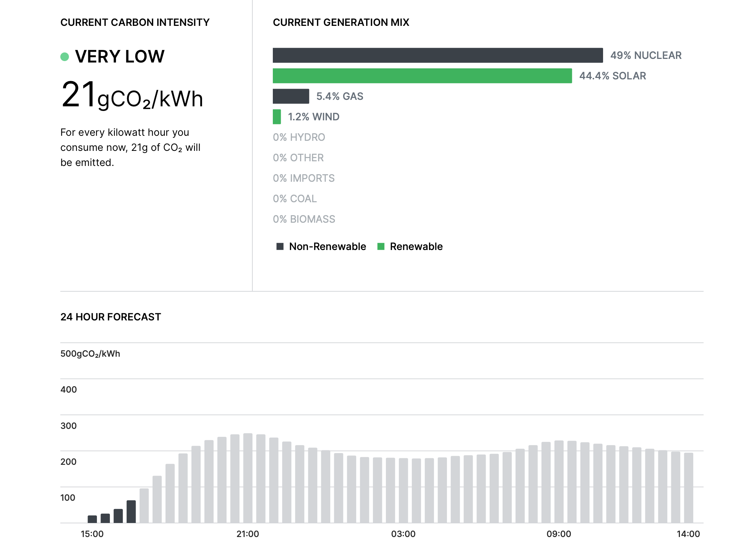Click the 49% Nuclear bar

tap(438, 55)
